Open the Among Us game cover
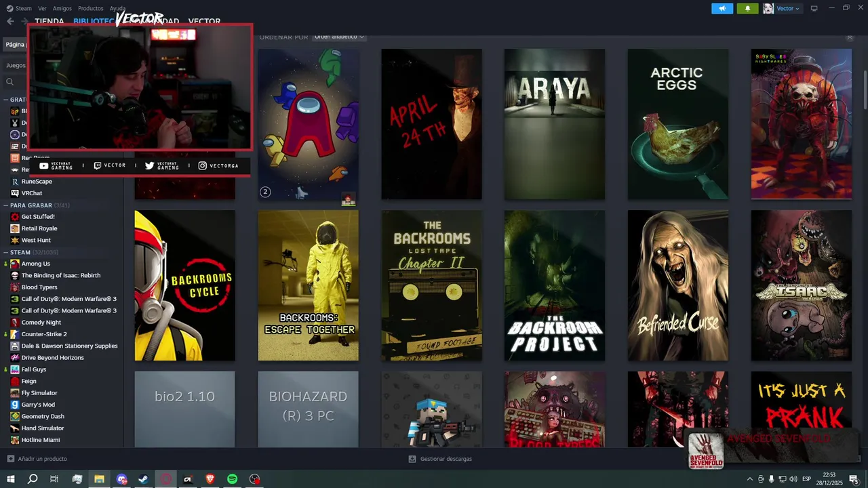This screenshot has height=488, width=868. coord(309,124)
